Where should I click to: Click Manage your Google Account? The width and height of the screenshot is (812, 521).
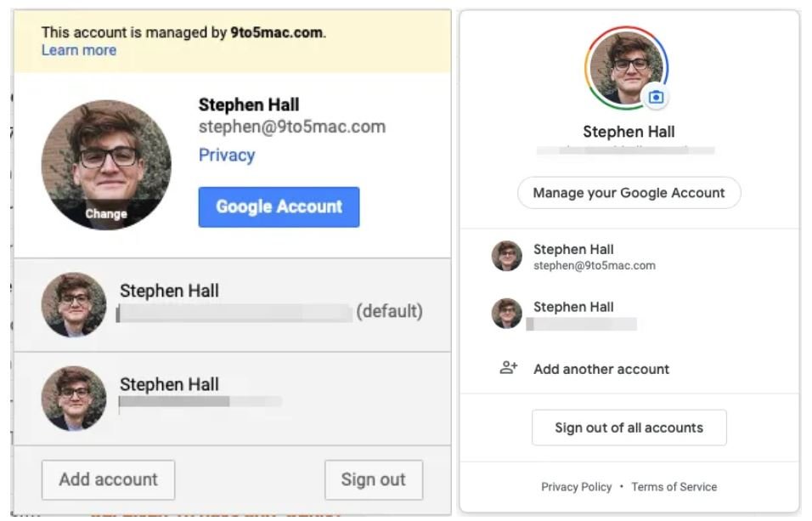point(629,193)
